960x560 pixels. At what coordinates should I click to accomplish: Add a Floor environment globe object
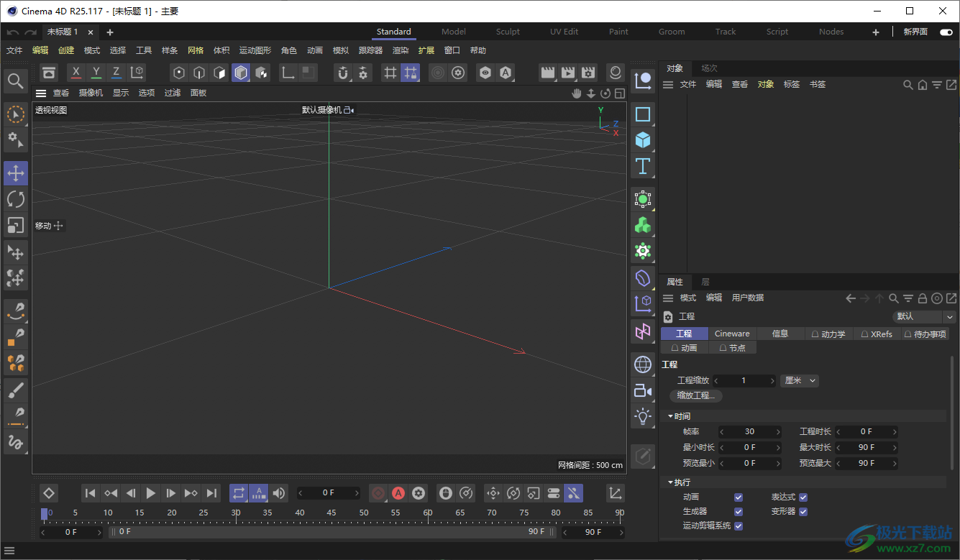point(643,364)
